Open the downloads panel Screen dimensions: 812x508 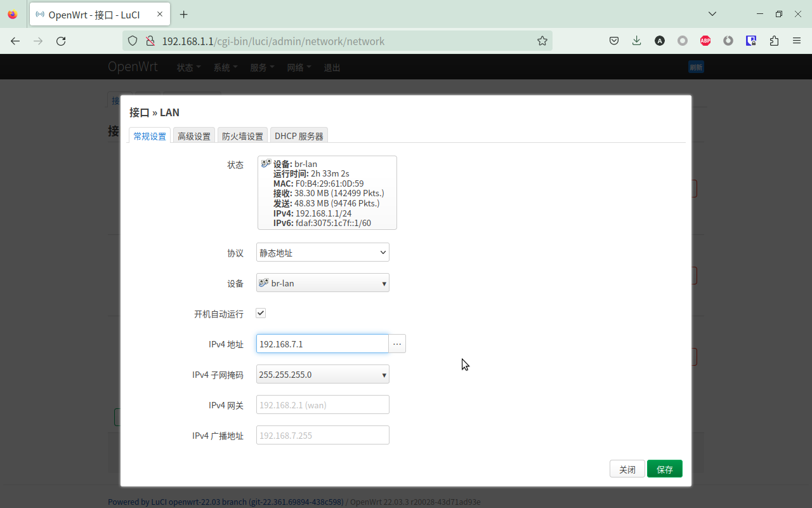point(637,41)
